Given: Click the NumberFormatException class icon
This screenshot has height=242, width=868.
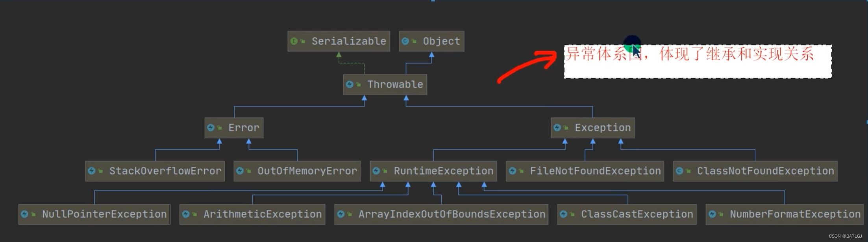Looking at the screenshot, I should [x=712, y=214].
